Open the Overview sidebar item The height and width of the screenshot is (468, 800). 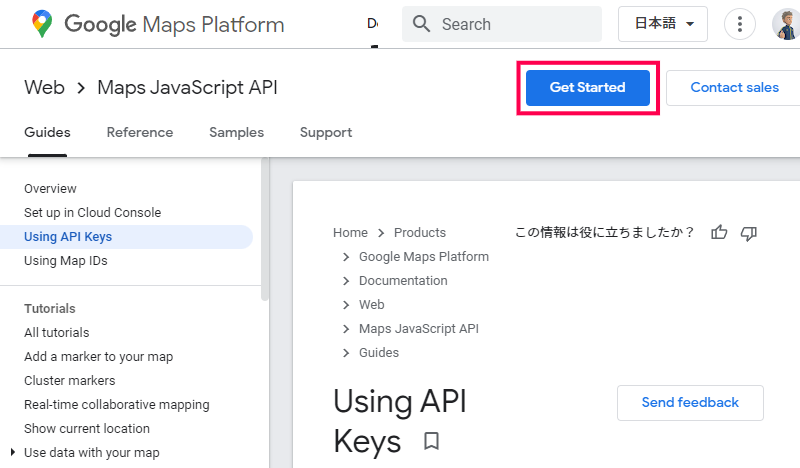[50, 189]
